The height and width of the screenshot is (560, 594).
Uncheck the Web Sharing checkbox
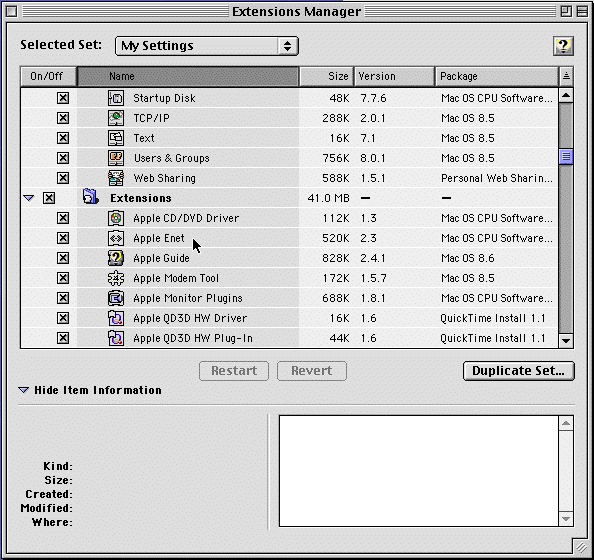pyautogui.click(x=63, y=178)
